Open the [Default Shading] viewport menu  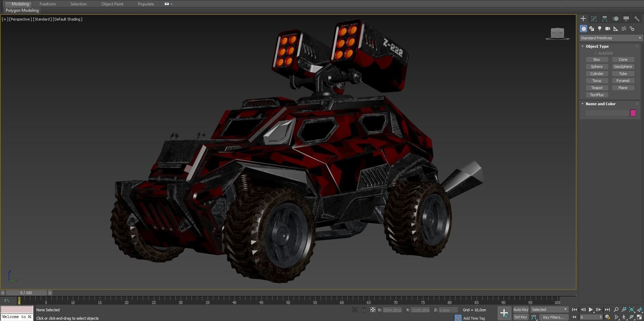click(68, 19)
